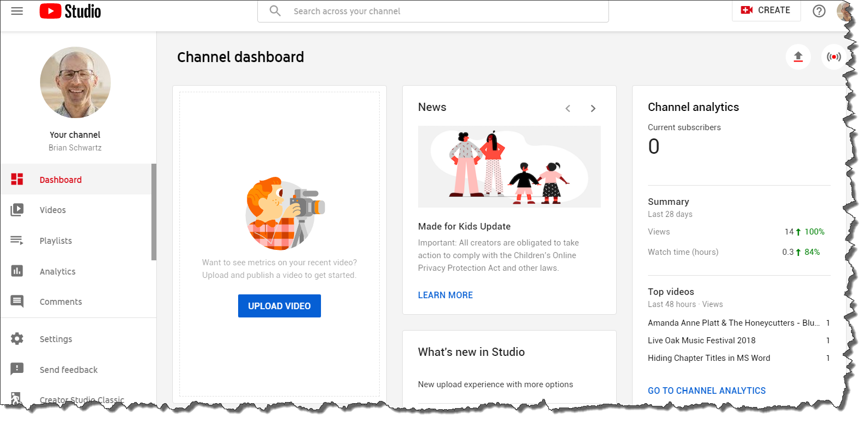Click the Dashboard grid icon
Image resolution: width=868 pixels, height=424 pixels.
coord(17,179)
